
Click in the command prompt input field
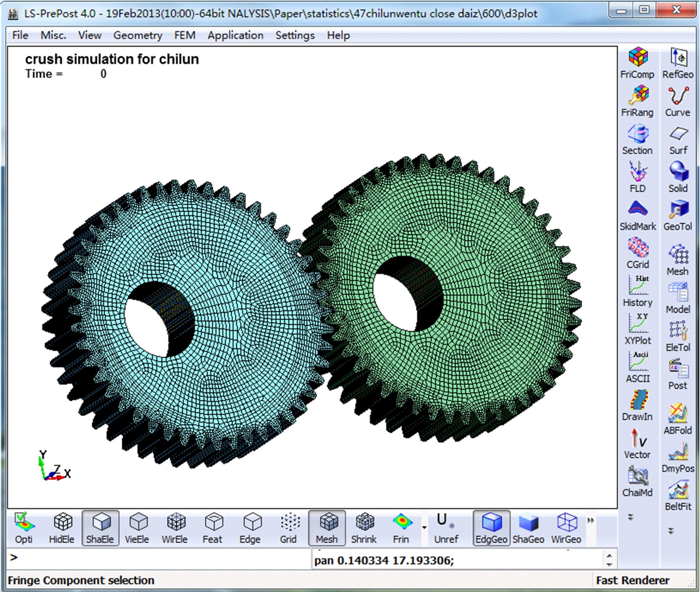161,558
